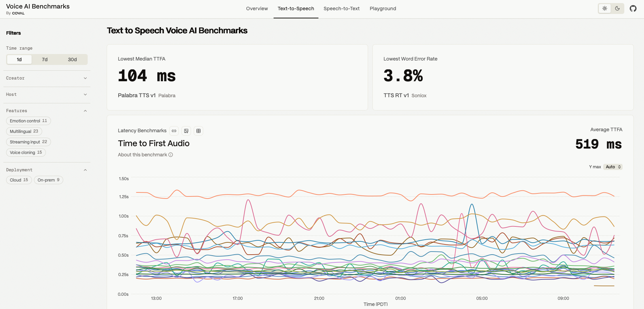Toggle the Emotion control feature filter
This screenshot has width=644, height=309.
click(x=29, y=121)
